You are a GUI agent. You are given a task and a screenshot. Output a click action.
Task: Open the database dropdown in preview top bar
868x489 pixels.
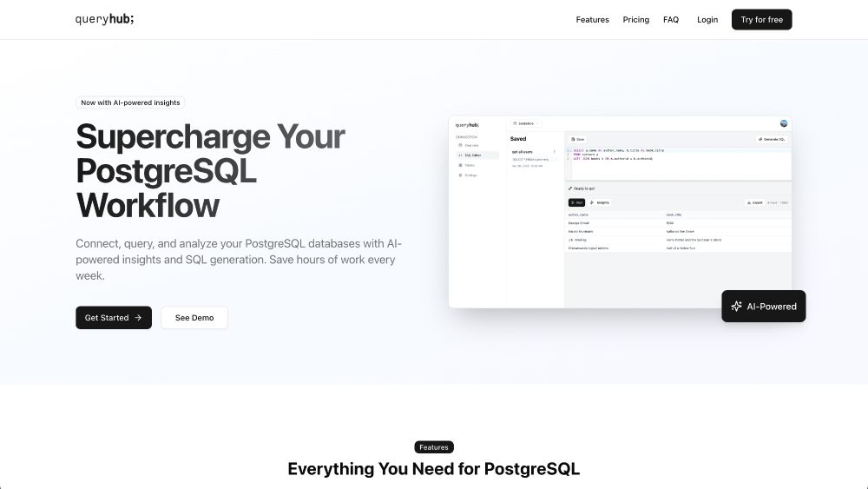click(526, 123)
